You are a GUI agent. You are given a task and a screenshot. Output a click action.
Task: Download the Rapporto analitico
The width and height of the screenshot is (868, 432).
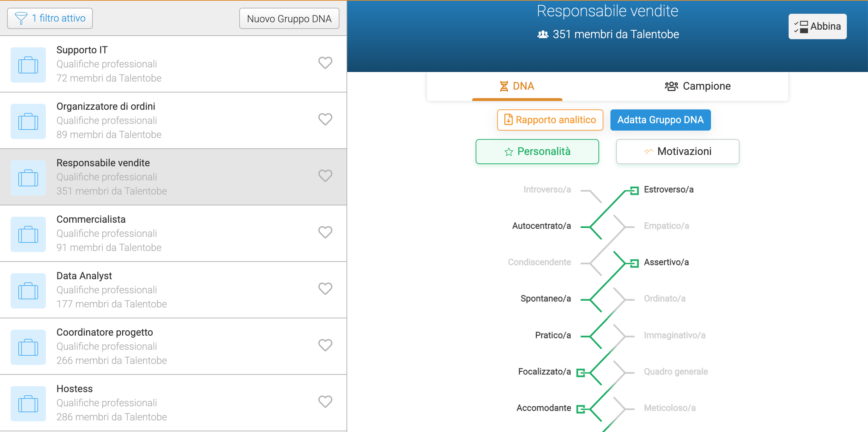(550, 120)
